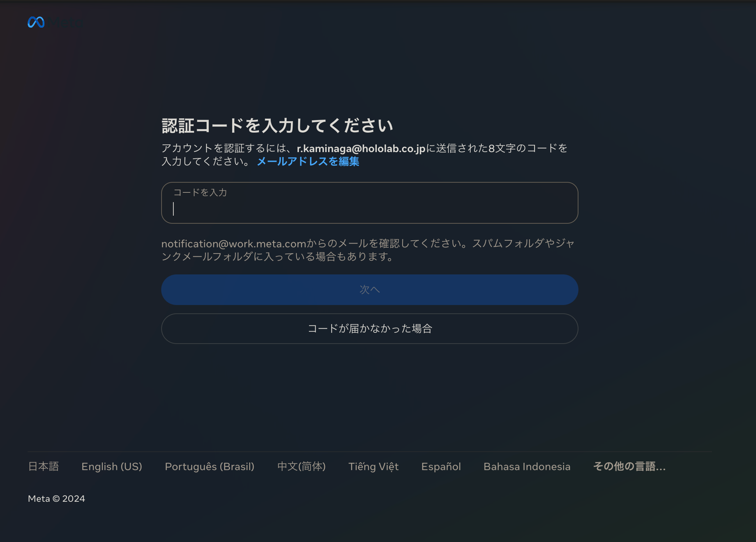Switch language to 日本語
Screen dimensions: 756x542
coord(43,466)
